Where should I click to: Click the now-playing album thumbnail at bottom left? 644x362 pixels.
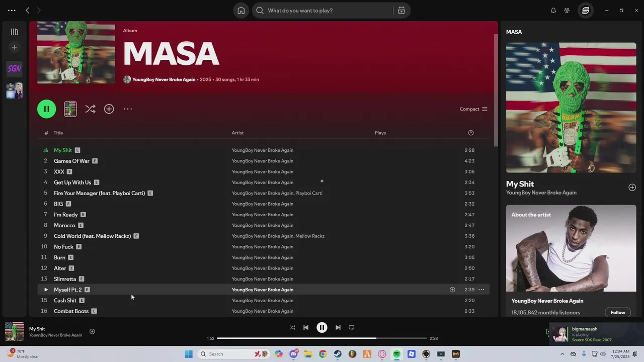[15, 332]
